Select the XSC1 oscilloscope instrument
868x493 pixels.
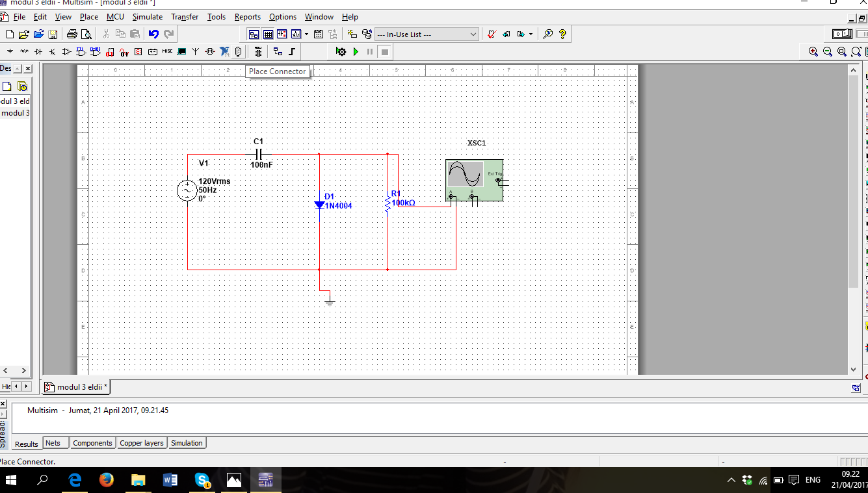point(474,180)
